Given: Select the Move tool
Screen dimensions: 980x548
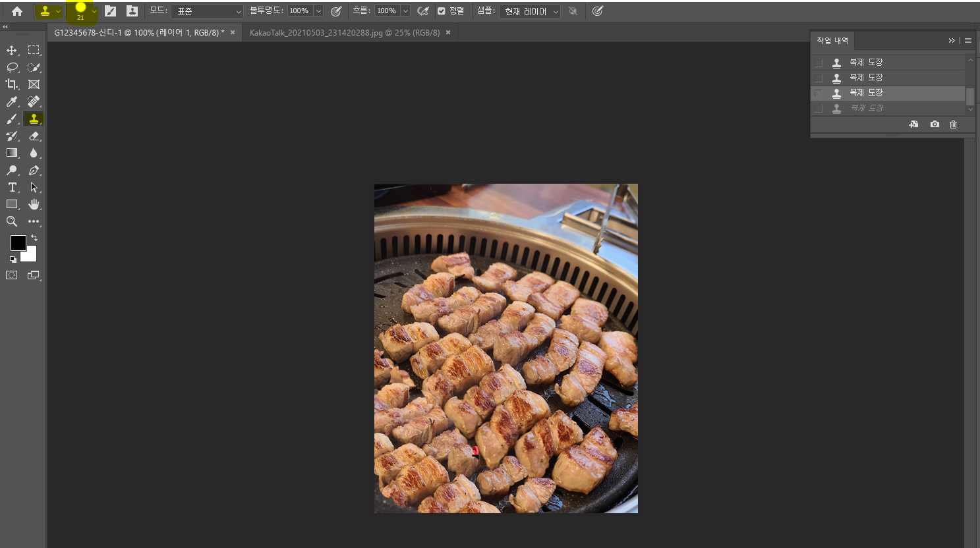Looking at the screenshot, I should click(12, 50).
